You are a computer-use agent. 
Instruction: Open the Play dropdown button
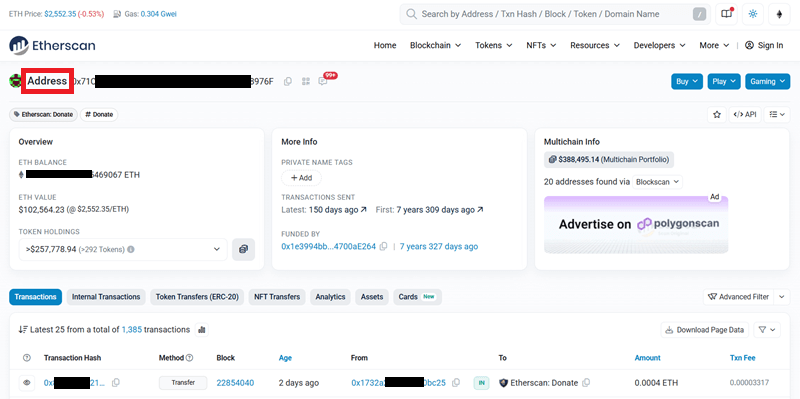tap(724, 82)
